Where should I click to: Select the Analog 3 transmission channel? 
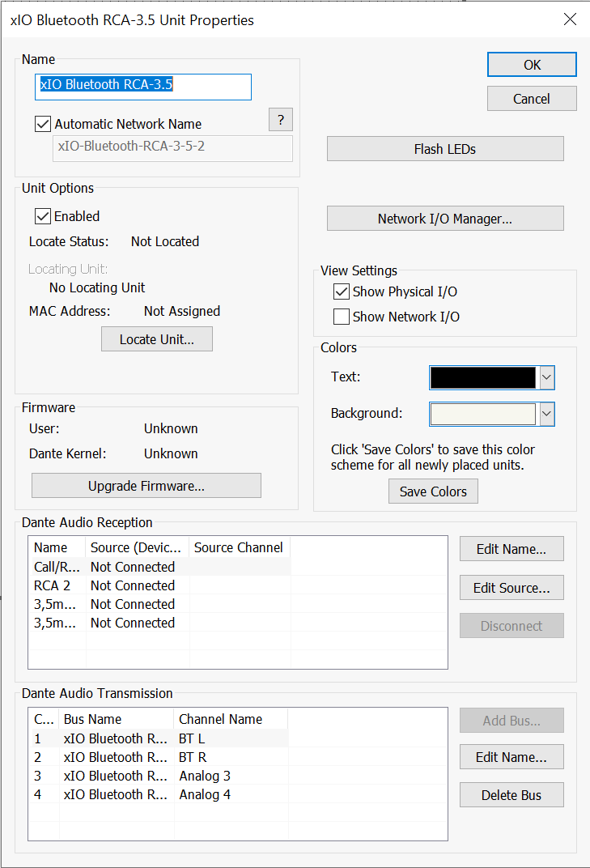click(x=205, y=777)
